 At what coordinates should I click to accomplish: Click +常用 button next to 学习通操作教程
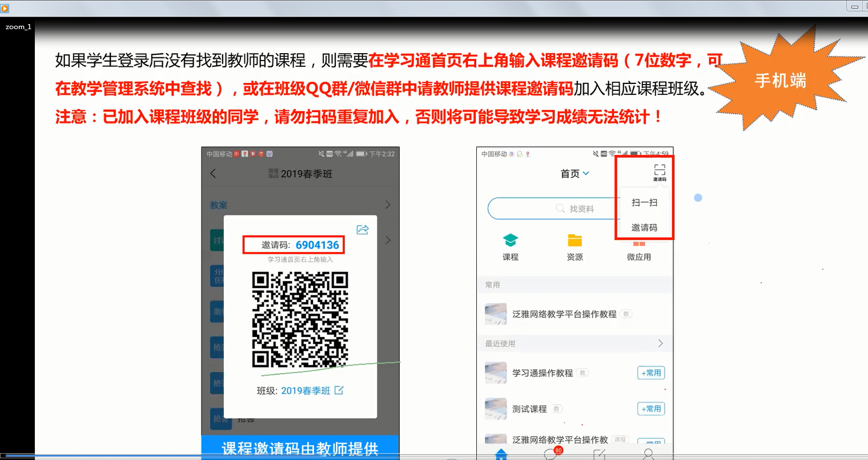tap(651, 373)
